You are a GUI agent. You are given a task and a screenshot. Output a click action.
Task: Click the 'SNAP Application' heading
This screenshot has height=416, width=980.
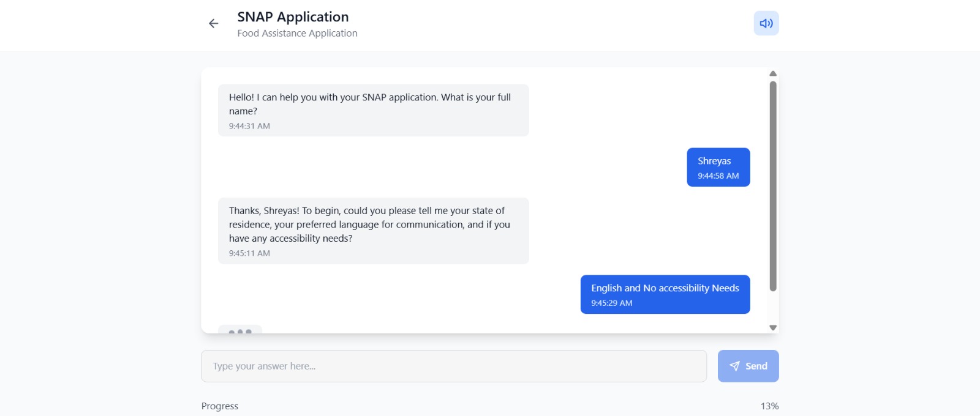pos(293,17)
